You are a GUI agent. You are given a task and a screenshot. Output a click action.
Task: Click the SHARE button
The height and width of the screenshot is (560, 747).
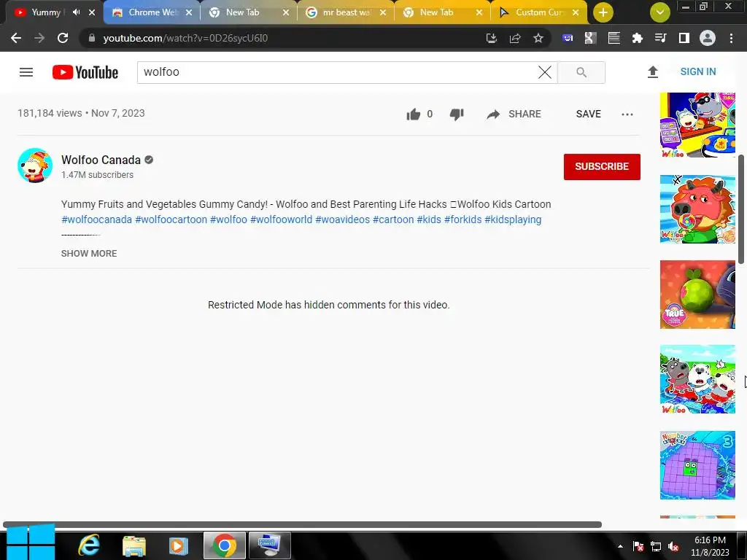pyautogui.click(x=514, y=114)
